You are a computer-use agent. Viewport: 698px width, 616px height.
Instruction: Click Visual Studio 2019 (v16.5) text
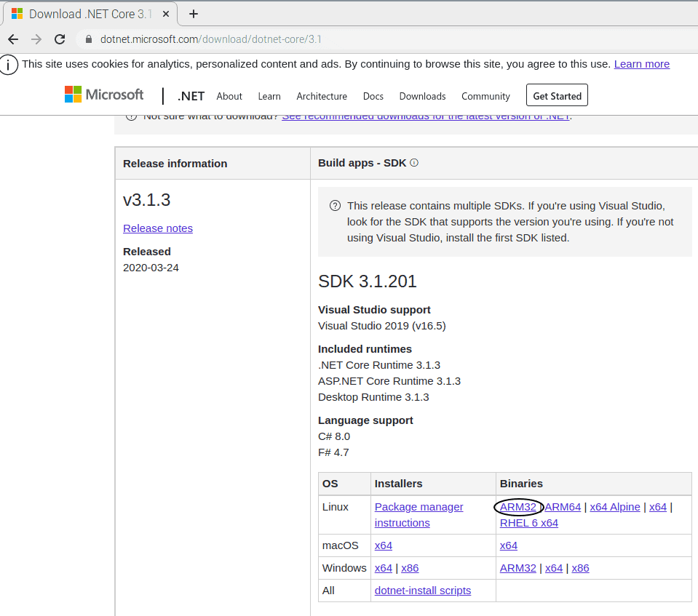[382, 326]
